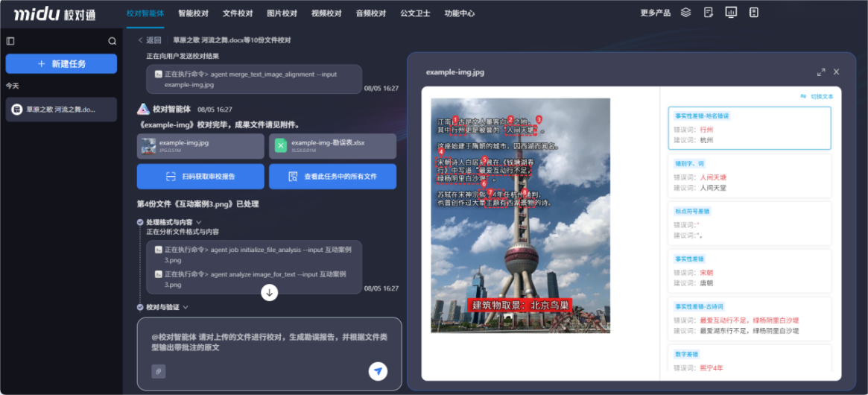Click the attachment paperclip icon in input box
The image size is (868, 395).
point(158,371)
